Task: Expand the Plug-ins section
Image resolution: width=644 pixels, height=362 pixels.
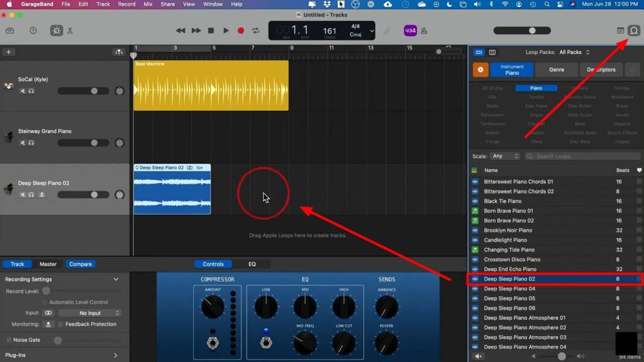Action: click(x=115, y=355)
